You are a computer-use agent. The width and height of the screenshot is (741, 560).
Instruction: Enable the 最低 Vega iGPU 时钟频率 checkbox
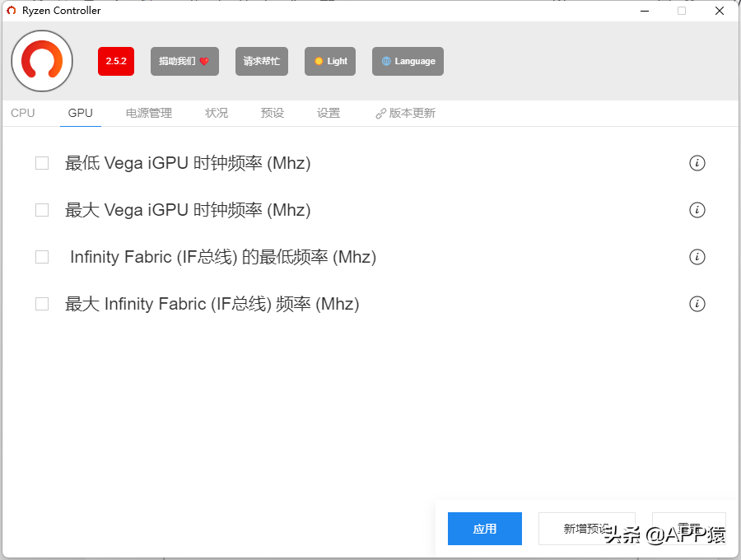point(42,163)
